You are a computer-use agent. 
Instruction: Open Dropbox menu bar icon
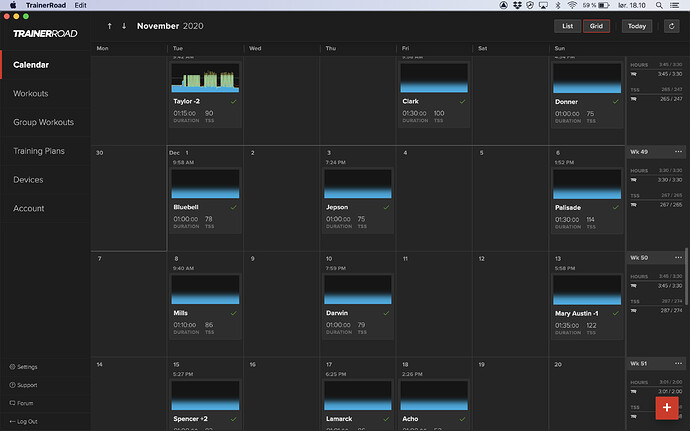517,5
